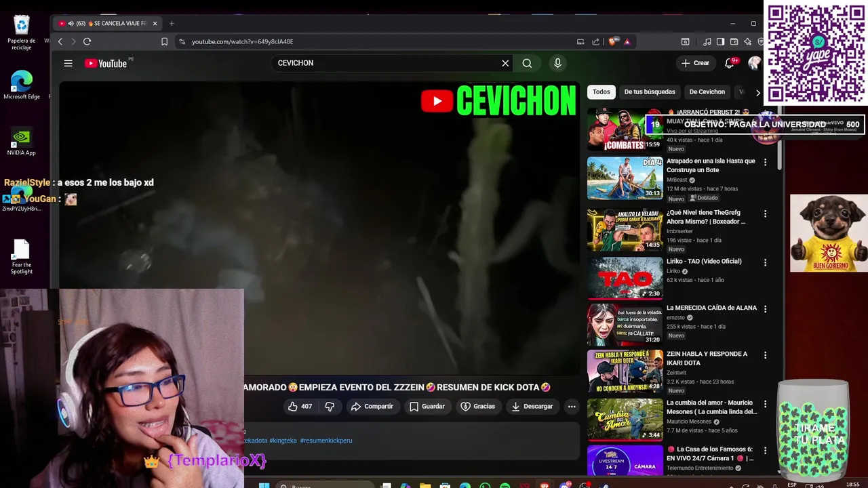
Task: Click the Crear button
Action: point(696,63)
